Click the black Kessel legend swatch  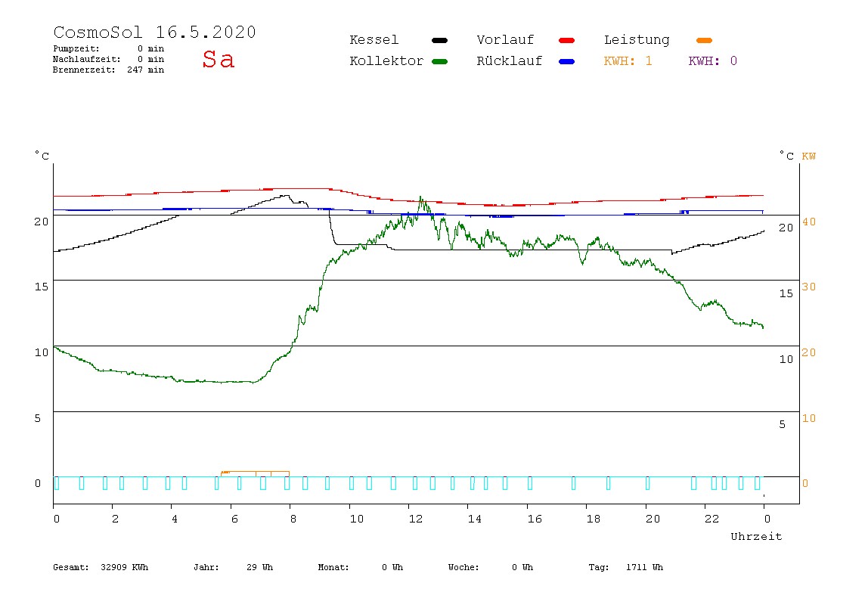click(x=439, y=40)
